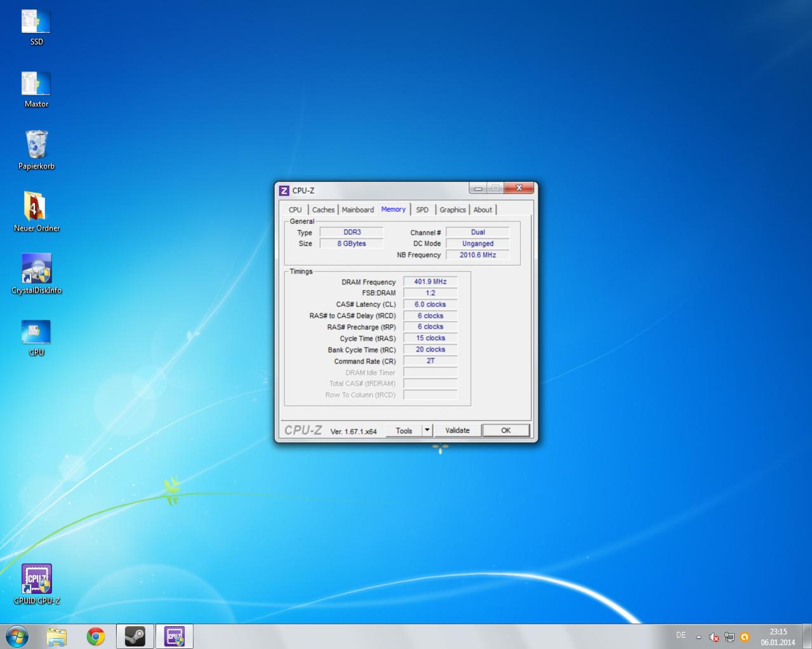Click the FSB:DRAM value 1:2
The height and width of the screenshot is (649, 812).
pos(430,293)
